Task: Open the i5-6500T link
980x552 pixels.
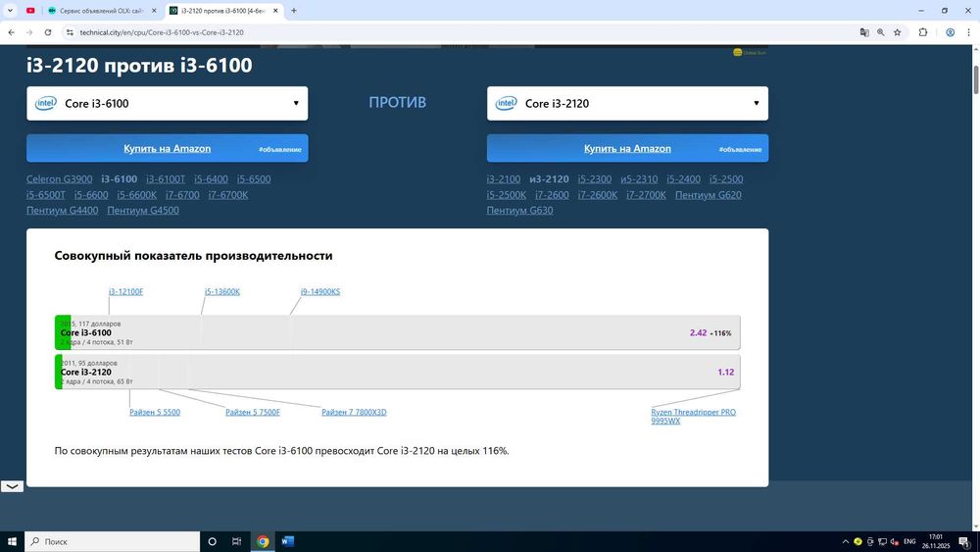Action: tap(46, 195)
